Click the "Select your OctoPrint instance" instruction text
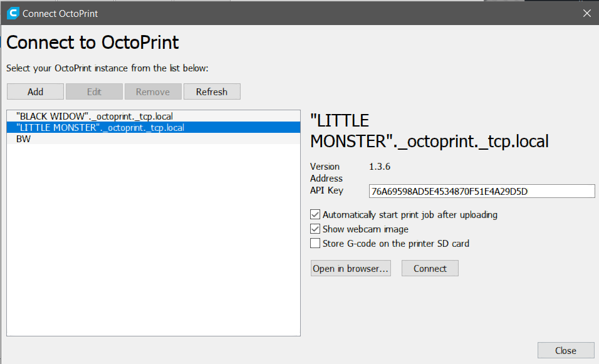 coord(107,68)
